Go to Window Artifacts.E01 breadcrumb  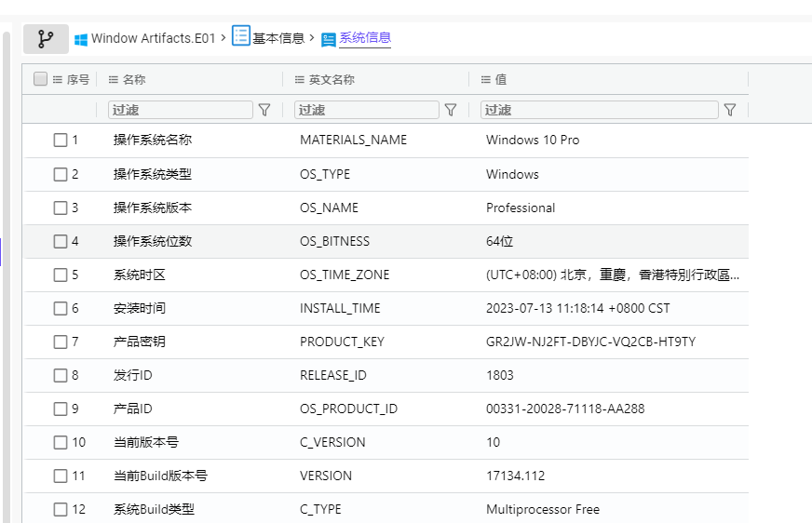point(154,38)
